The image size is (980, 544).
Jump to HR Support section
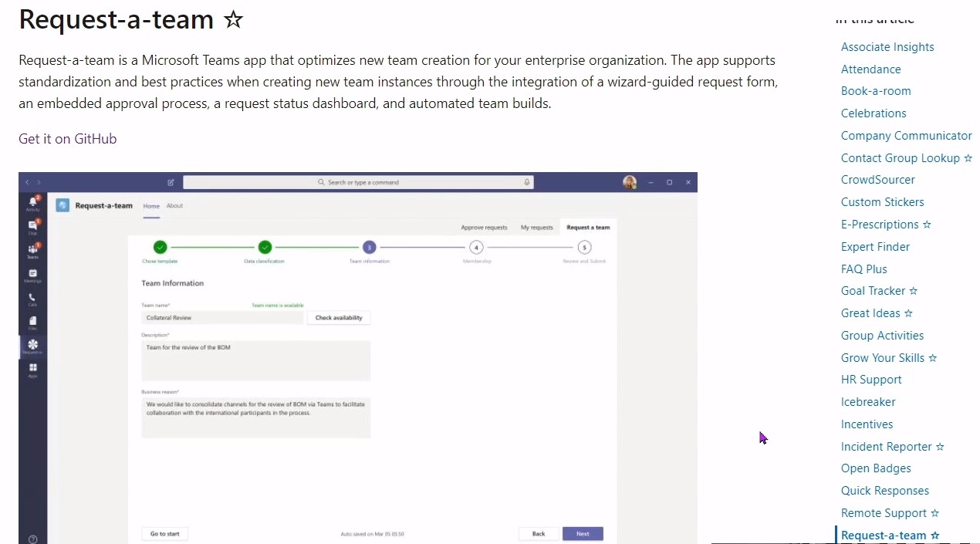(871, 380)
